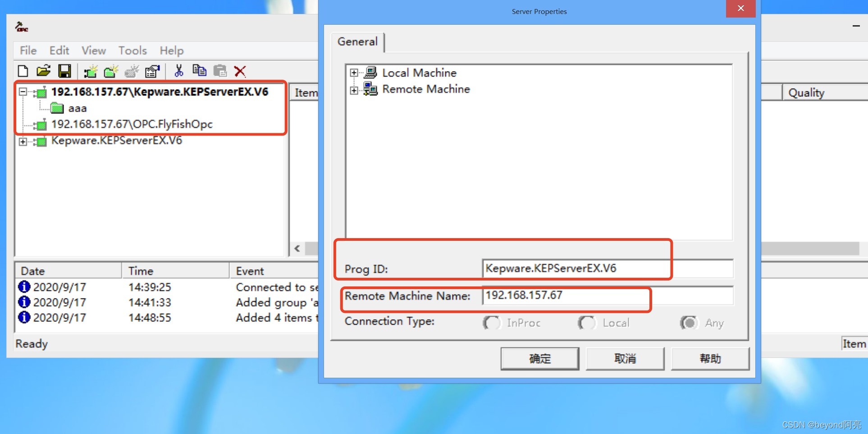868x434 pixels.
Task: Open the Edit menu
Action: (x=59, y=50)
